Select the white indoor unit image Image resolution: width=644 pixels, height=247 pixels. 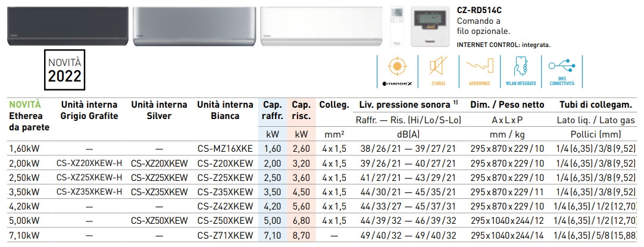click(x=321, y=26)
